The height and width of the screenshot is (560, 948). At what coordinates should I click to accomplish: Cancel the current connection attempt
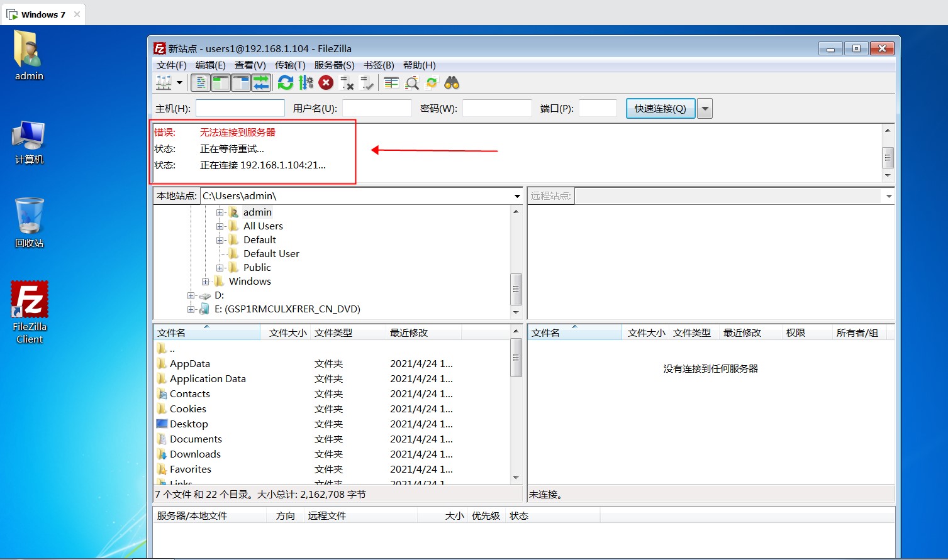[x=326, y=82]
